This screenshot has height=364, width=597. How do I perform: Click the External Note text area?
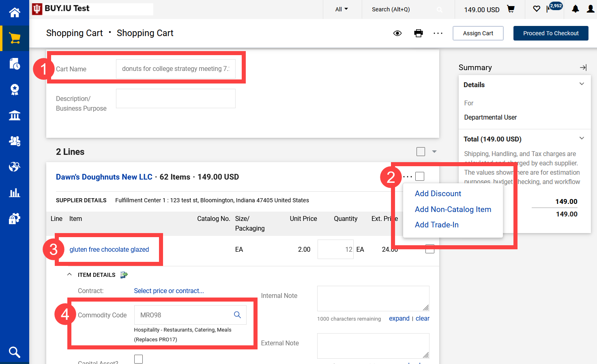point(373,346)
